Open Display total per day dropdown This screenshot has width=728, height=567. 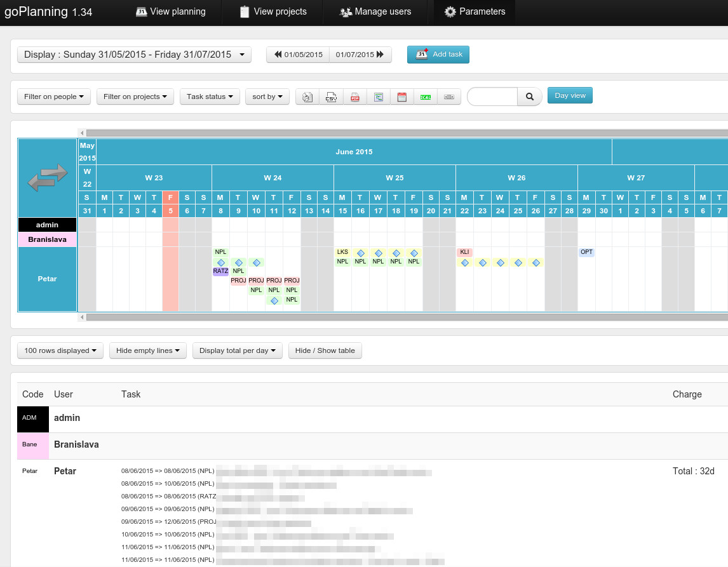point(237,350)
